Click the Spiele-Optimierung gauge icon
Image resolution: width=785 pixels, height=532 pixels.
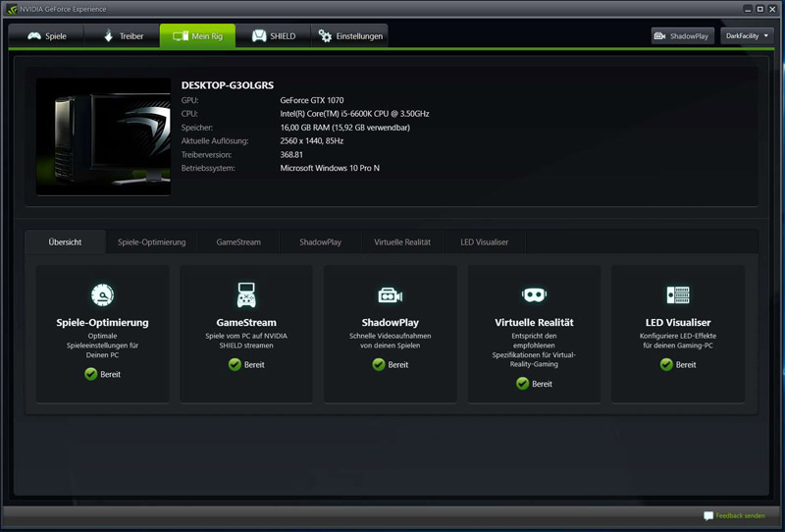pos(103,295)
